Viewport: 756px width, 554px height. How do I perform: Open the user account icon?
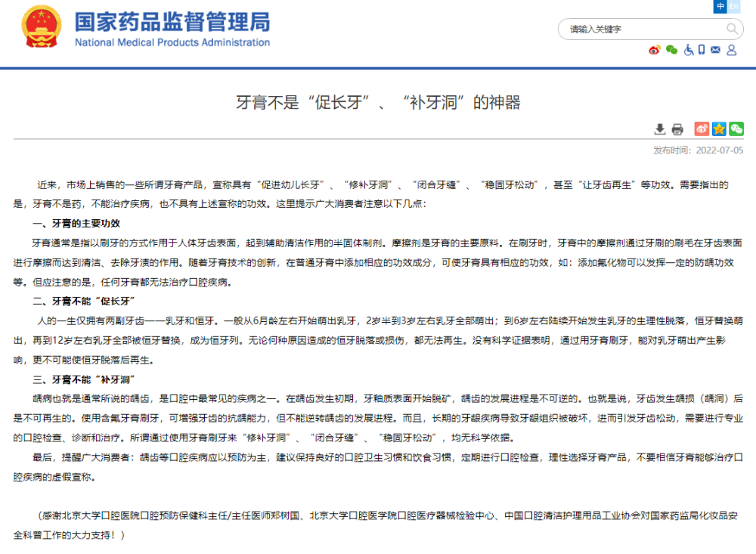tap(731, 51)
